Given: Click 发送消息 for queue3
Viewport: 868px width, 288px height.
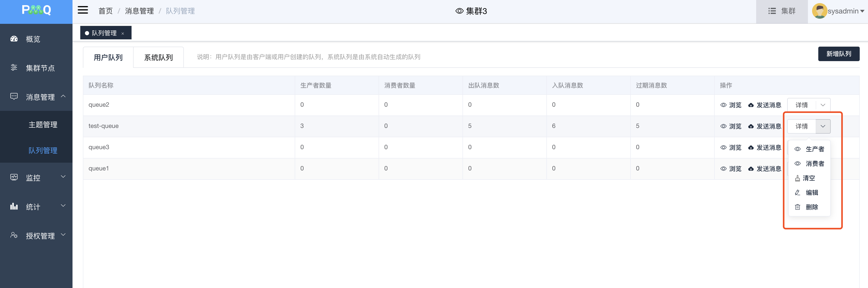Looking at the screenshot, I should coord(764,148).
